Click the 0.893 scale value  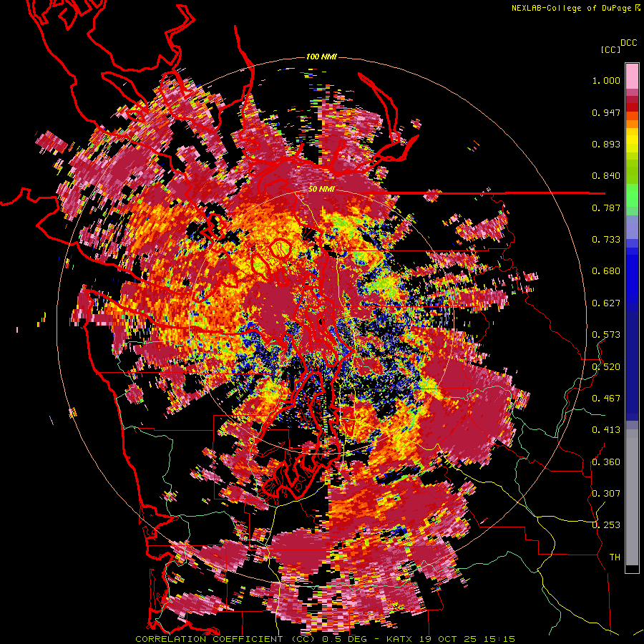[606, 144]
